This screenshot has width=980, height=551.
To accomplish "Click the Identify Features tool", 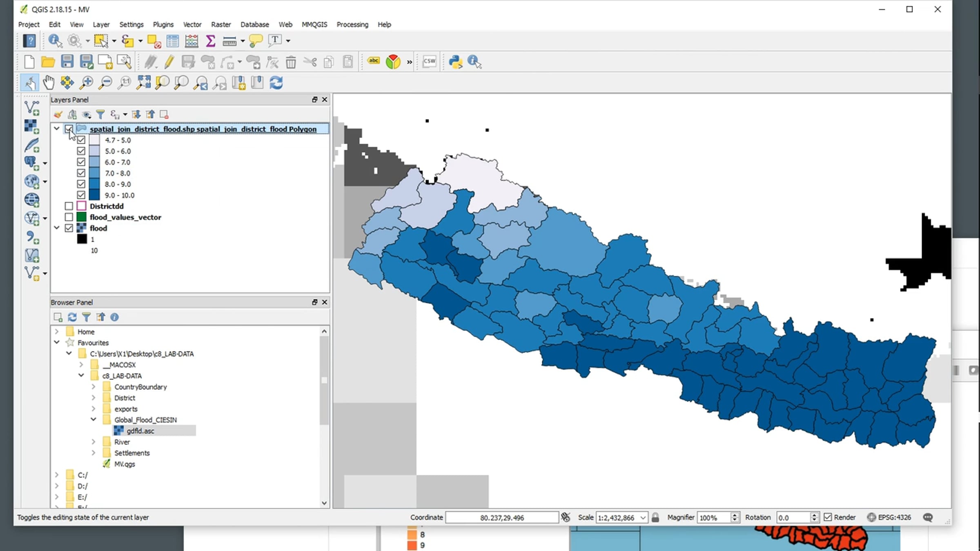I will tap(55, 40).
